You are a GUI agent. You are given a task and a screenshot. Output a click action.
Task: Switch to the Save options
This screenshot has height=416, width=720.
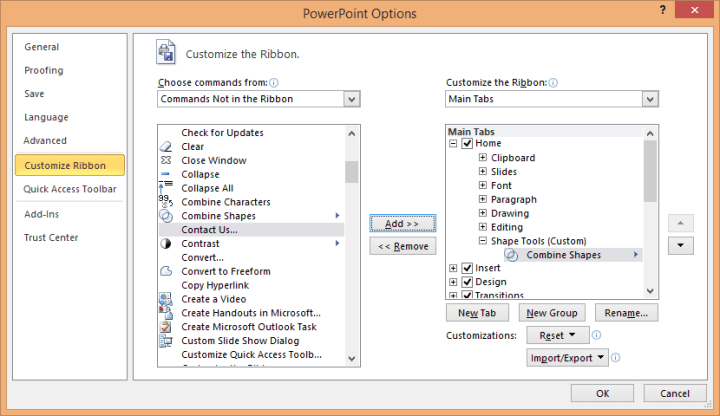click(34, 94)
